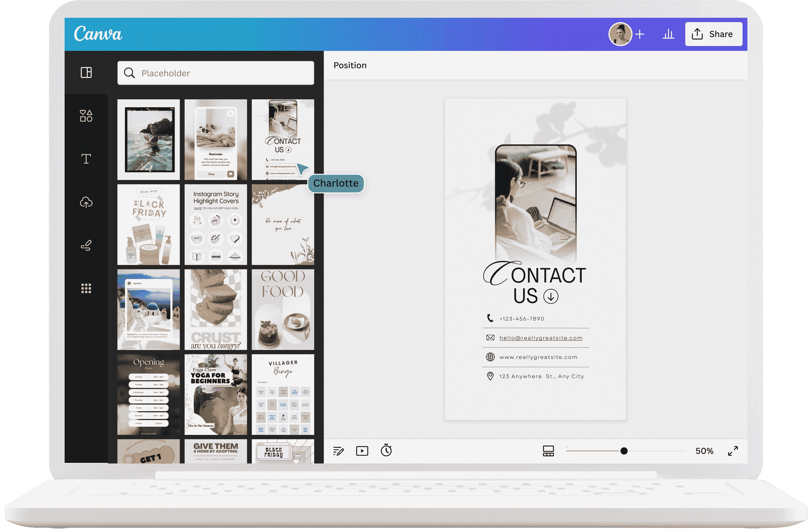The height and width of the screenshot is (531, 812).
Task: Open the Uploads cloud icon
Action: click(86, 202)
